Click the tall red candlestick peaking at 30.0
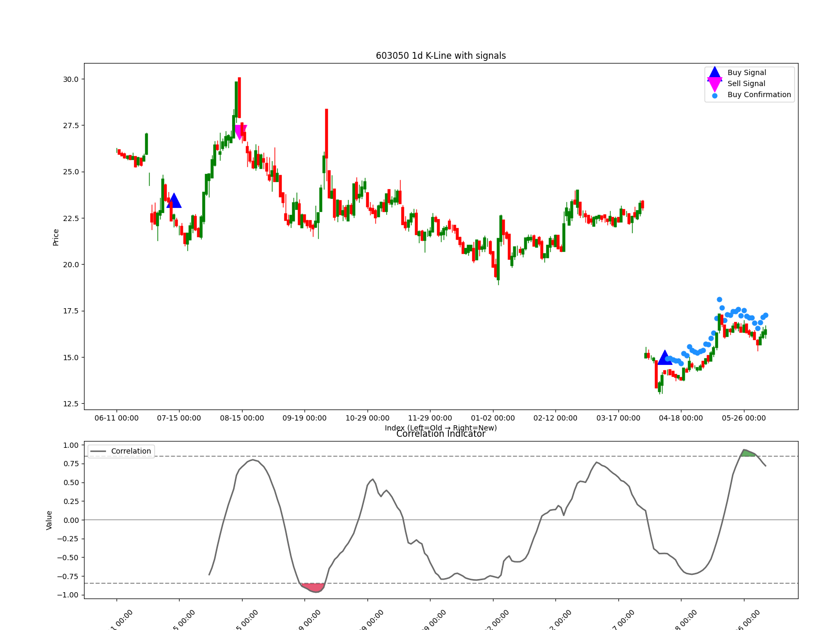The width and height of the screenshot is (840, 630). point(239,98)
